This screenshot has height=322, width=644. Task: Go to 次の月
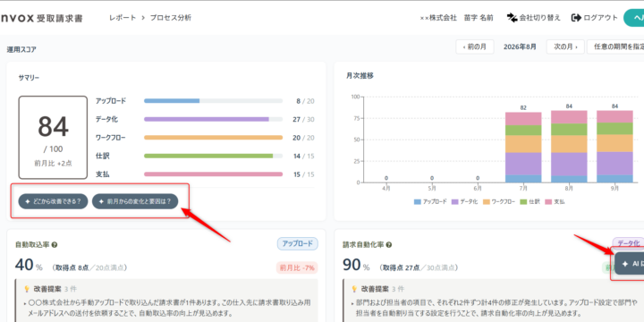pyautogui.click(x=565, y=47)
